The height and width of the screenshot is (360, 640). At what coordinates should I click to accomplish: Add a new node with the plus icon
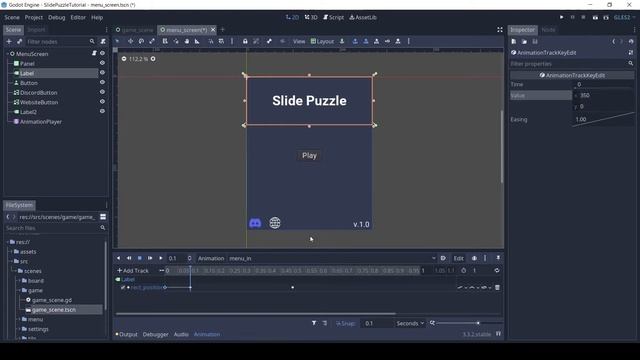9,42
